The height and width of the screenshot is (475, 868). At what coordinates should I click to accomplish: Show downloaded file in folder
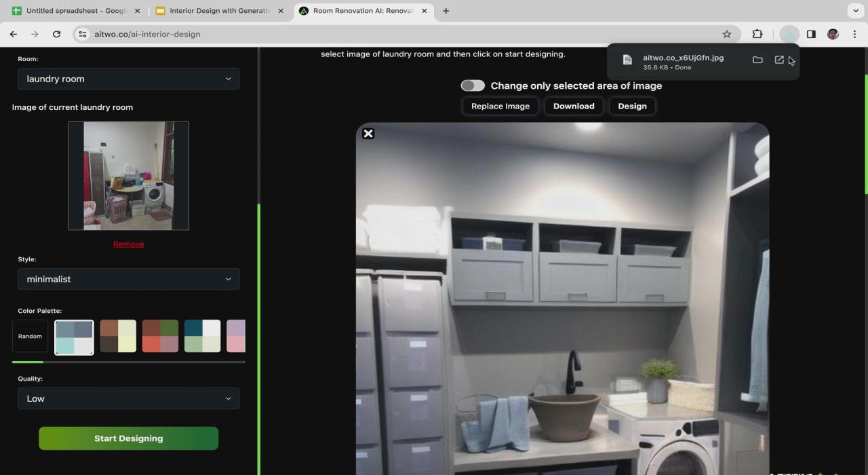[757, 60]
